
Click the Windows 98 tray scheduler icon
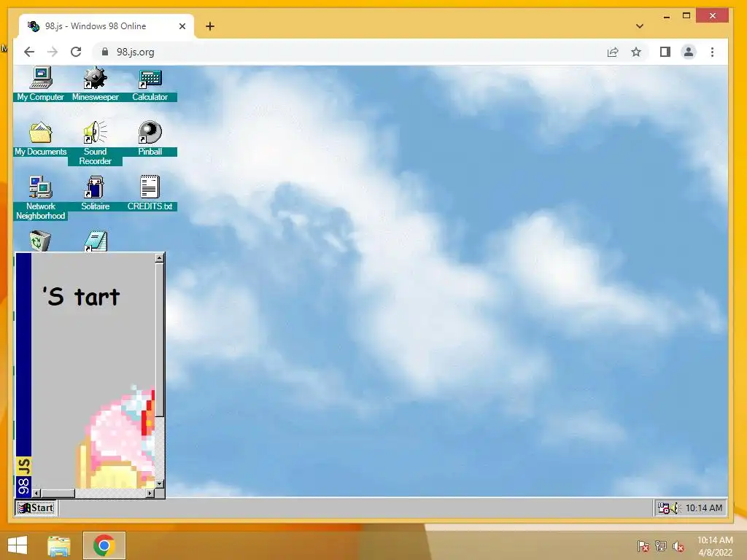pyautogui.click(x=663, y=508)
